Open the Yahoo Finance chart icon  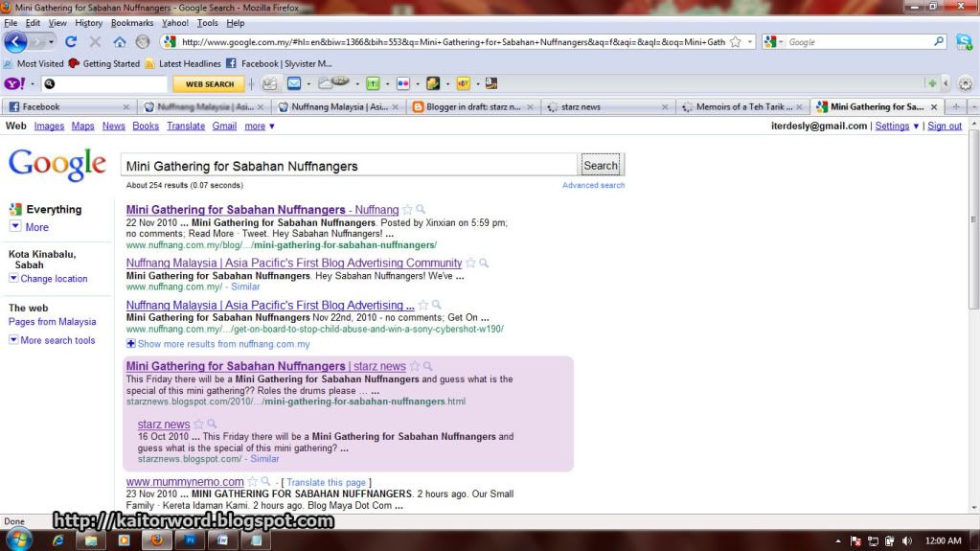tap(373, 83)
